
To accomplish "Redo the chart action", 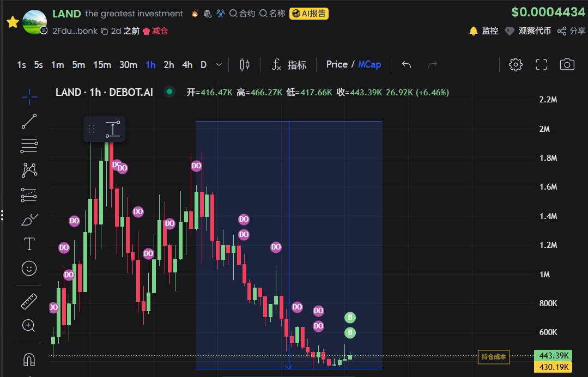I will 432,65.
